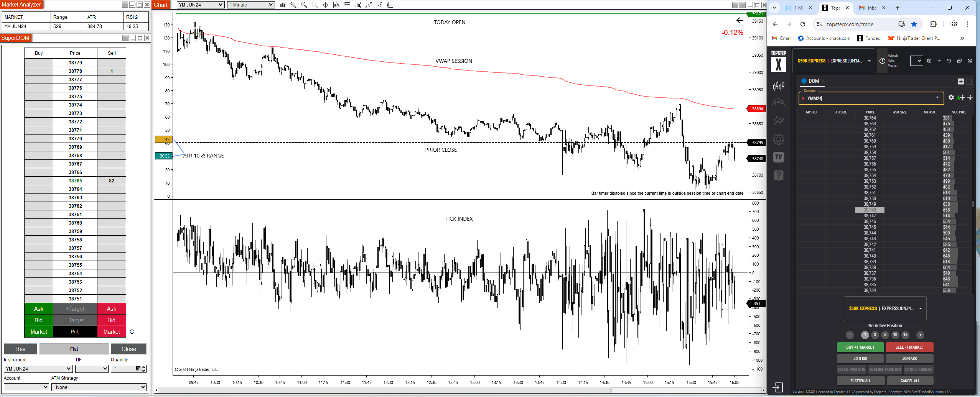Click JOIN BID button
The height and width of the screenshot is (397, 980).
[x=860, y=359]
